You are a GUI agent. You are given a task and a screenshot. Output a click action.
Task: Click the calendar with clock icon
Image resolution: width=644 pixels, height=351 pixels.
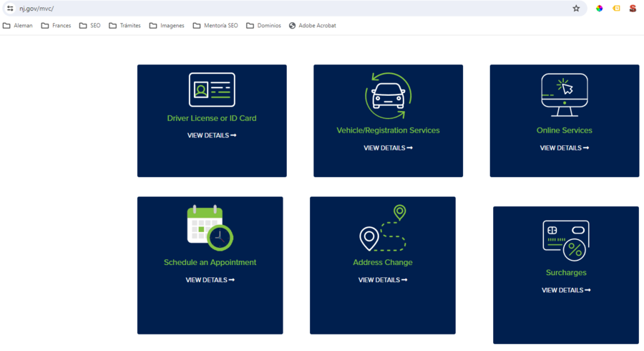coord(210,228)
